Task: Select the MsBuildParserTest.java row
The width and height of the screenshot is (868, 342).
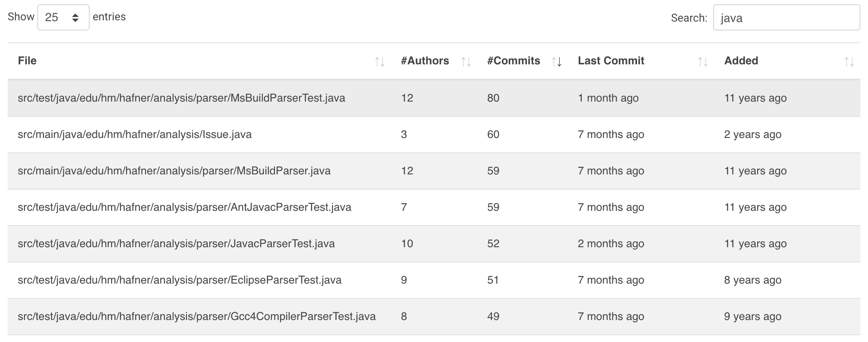Action: click(x=181, y=98)
